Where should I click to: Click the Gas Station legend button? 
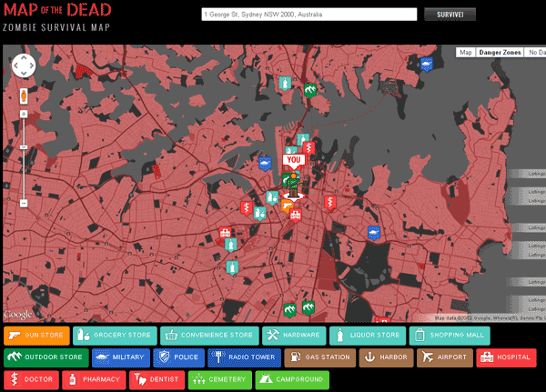click(x=320, y=357)
